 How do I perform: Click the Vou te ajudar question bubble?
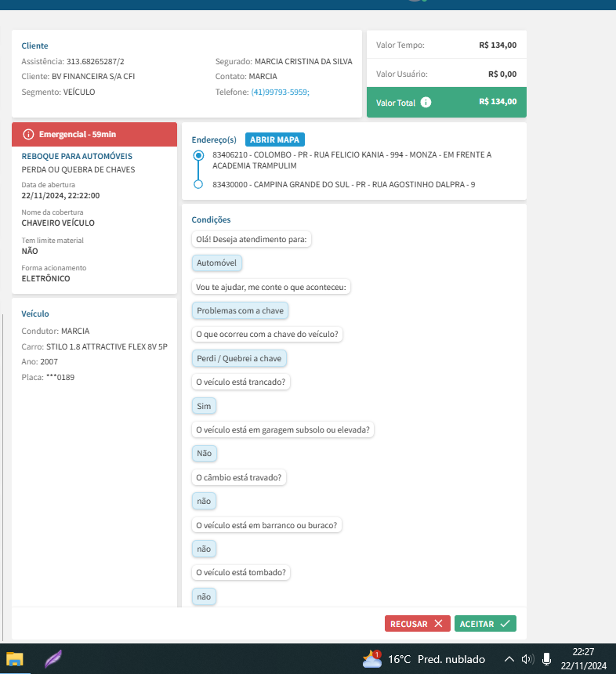click(x=271, y=287)
